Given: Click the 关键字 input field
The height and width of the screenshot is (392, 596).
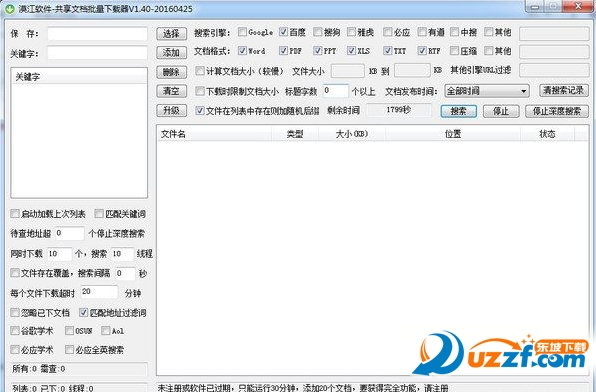Looking at the screenshot, I should (97, 53).
